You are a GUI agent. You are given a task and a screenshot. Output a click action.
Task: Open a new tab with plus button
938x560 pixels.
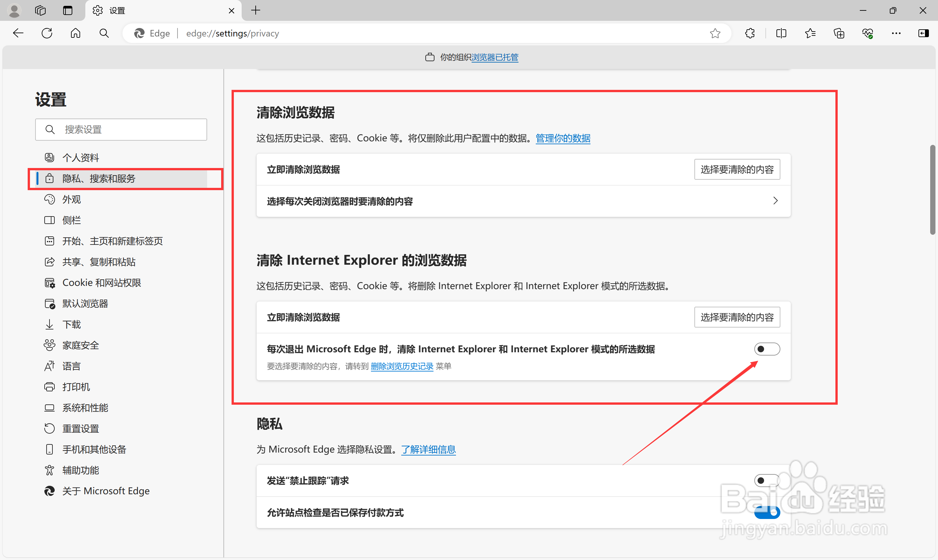click(256, 10)
